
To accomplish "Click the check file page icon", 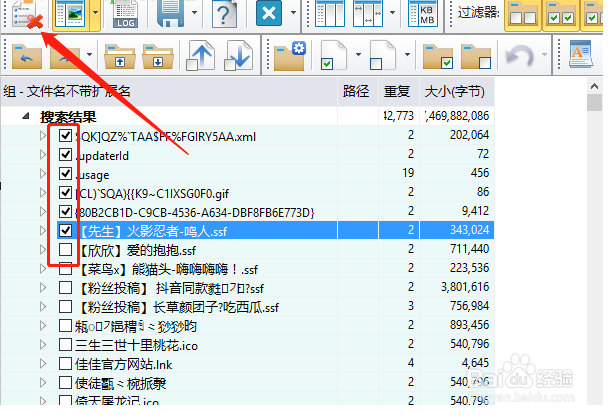I will click(x=334, y=55).
